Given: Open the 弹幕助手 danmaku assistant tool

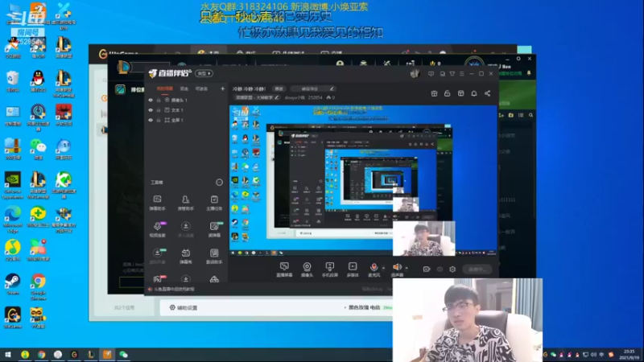Looking at the screenshot, I should [157, 203].
